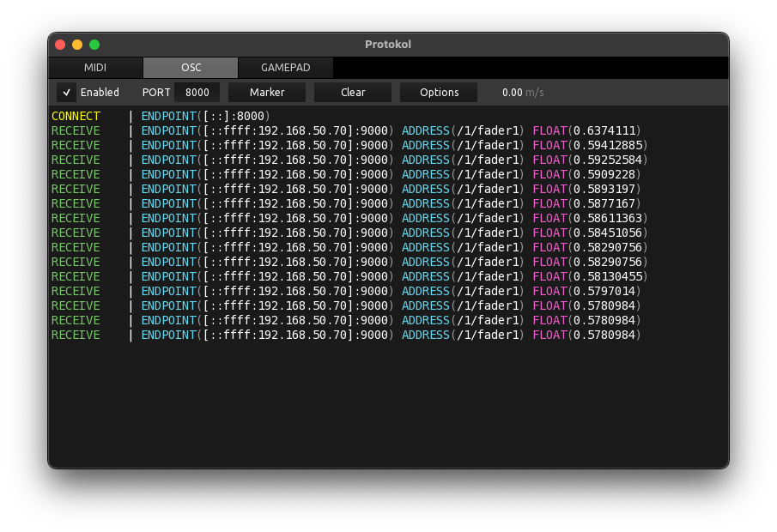Click the PORT field showing 8000
This screenshot has height=532, width=777.
click(x=197, y=92)
